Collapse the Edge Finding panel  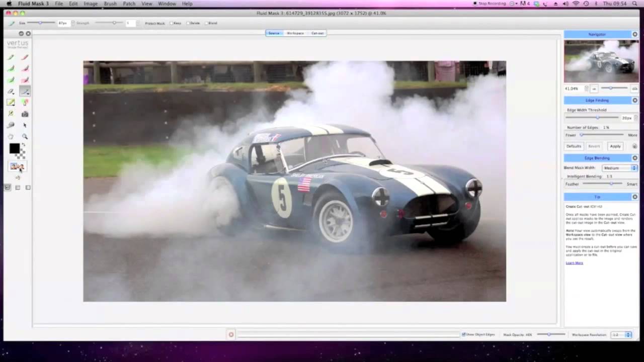(635, 101)
